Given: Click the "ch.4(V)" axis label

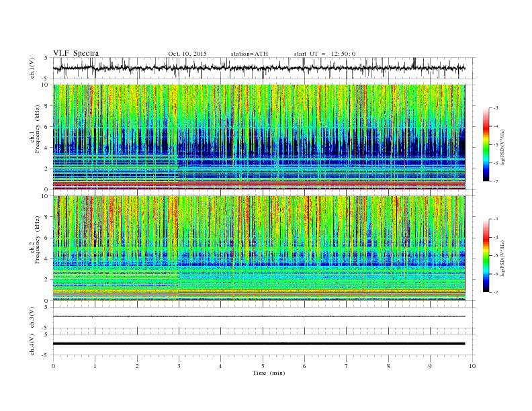Looking at the screenshot, I should click(32, 345).
